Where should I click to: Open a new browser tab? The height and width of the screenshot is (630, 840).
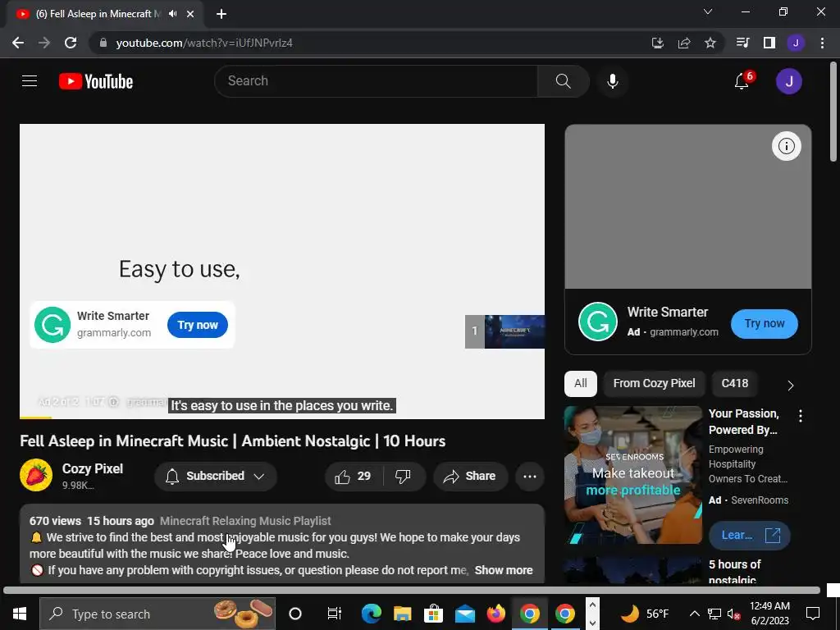221,14
